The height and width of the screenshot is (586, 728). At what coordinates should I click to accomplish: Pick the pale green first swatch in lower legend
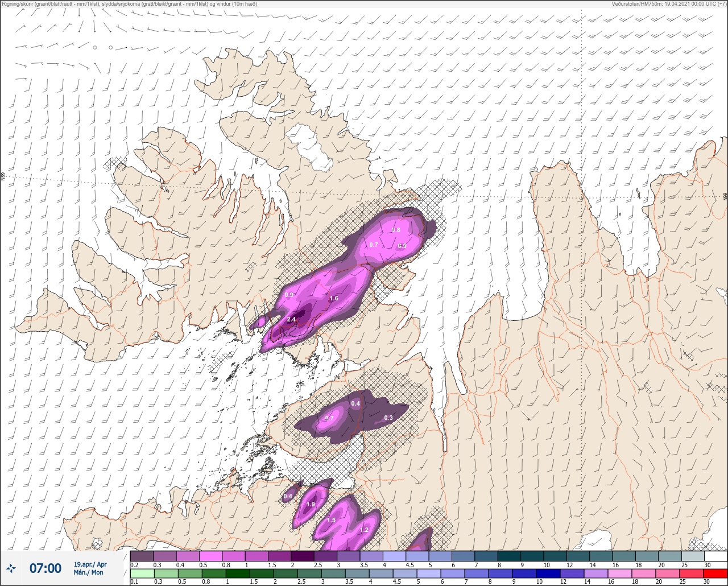[x=142, y=573]
